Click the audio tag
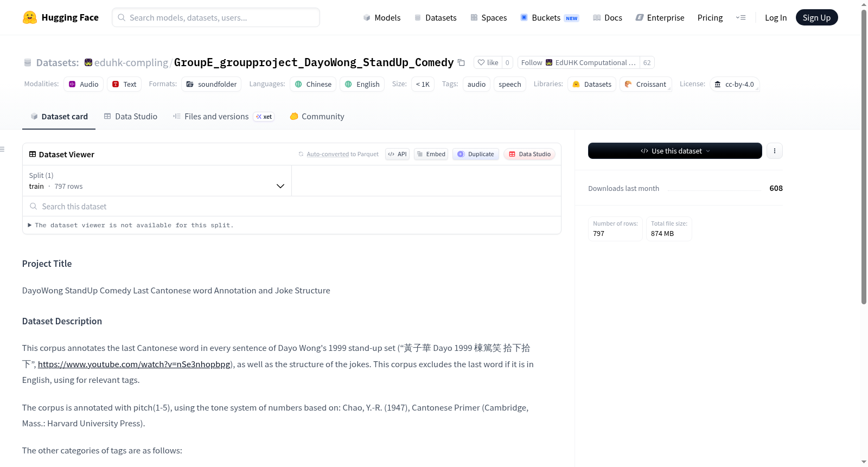This screenshot has width=868, height=467. point(476,84)
